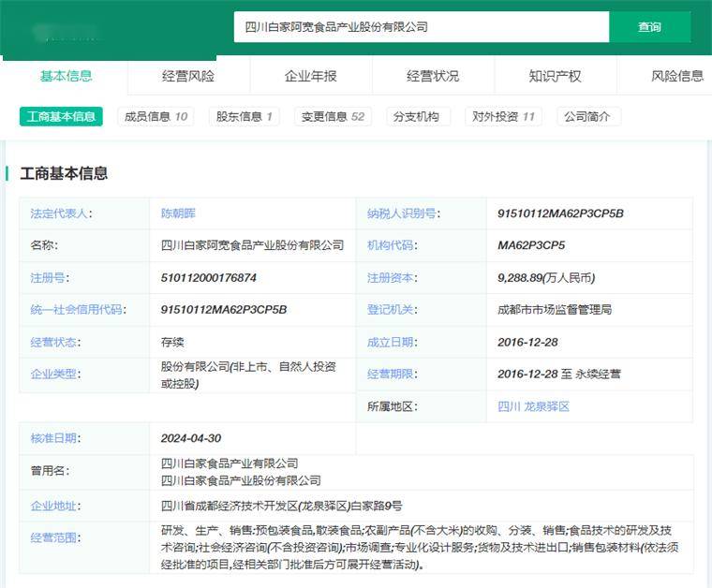Click the 纳税人识别号 label

[x=403, y=213]
